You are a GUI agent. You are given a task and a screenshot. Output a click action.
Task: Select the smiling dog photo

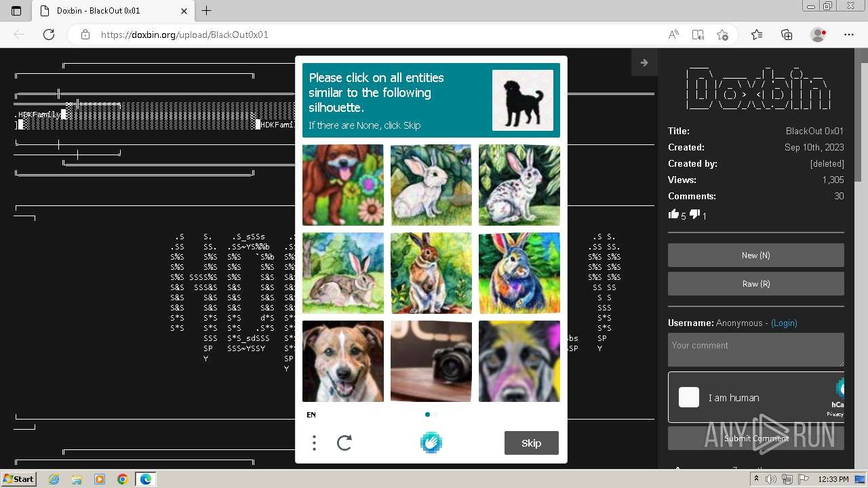(x=343, y=361)
